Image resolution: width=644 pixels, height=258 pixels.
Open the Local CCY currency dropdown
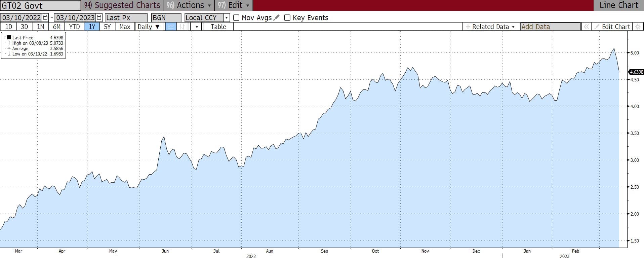coord(227,17)
